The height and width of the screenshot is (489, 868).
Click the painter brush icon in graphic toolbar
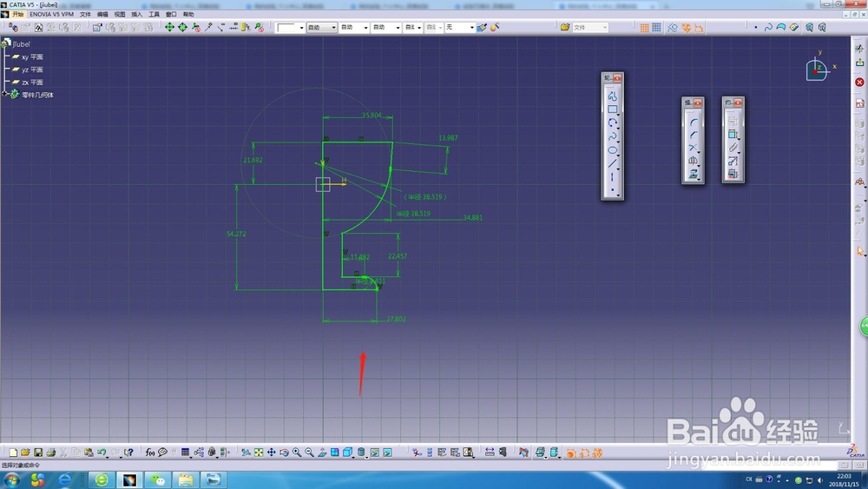[482, 27]
